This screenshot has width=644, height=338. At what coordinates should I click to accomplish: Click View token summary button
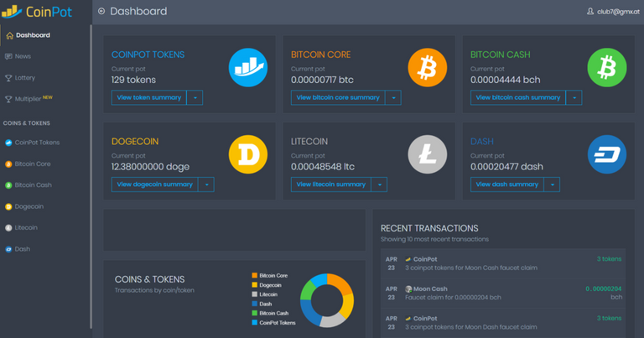point(149,98)
